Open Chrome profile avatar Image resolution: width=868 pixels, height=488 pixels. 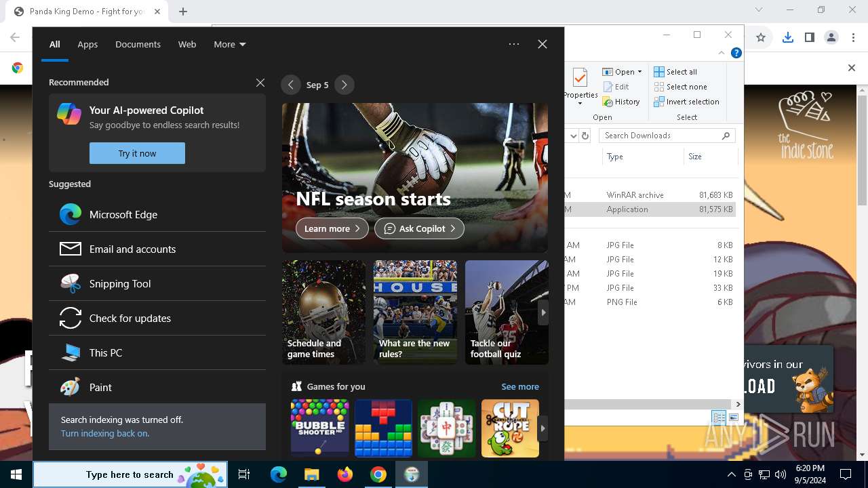831,38
